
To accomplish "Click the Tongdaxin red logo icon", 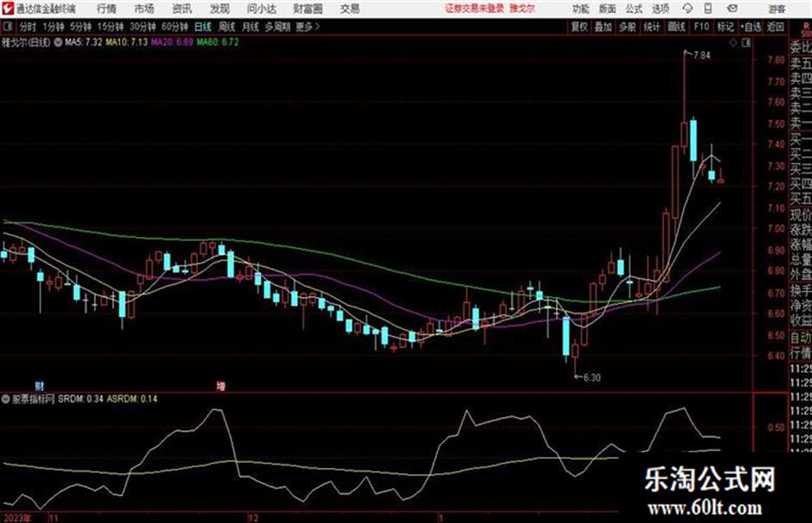I will point(7,9).
